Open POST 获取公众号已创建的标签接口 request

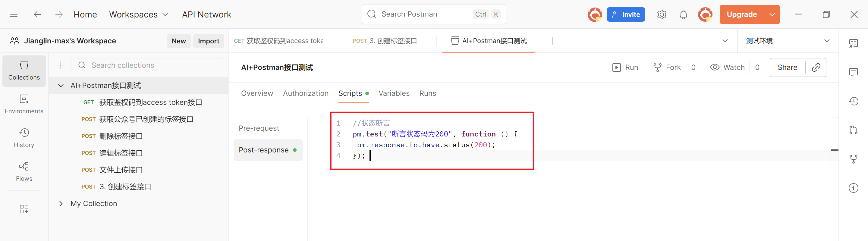click(139, 119)
